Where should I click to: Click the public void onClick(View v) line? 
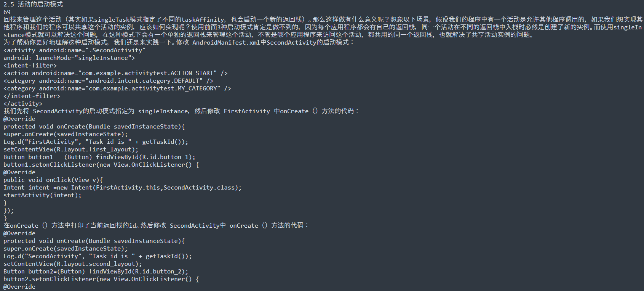point(53,180)
